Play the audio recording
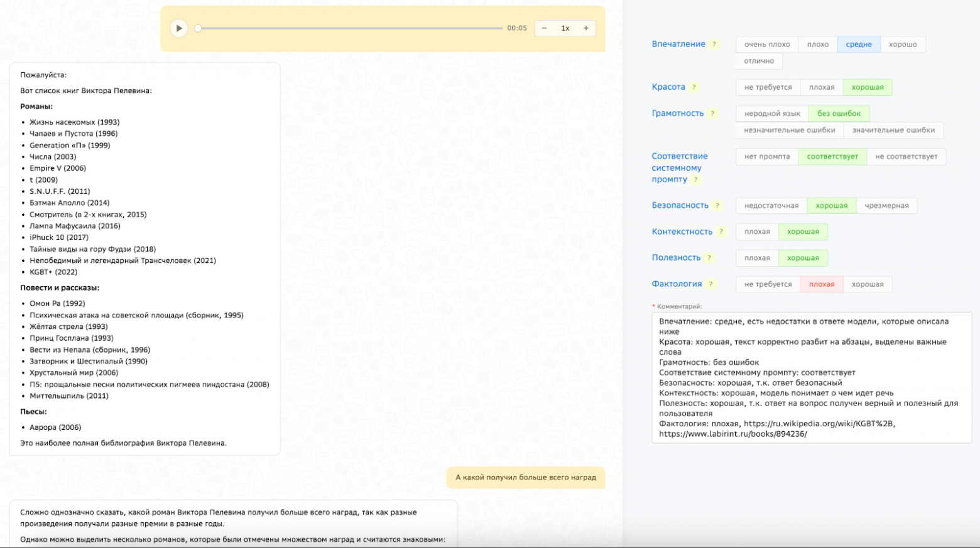Image resolution: width=980 pixels, height=548 pixels. [179, 28]
